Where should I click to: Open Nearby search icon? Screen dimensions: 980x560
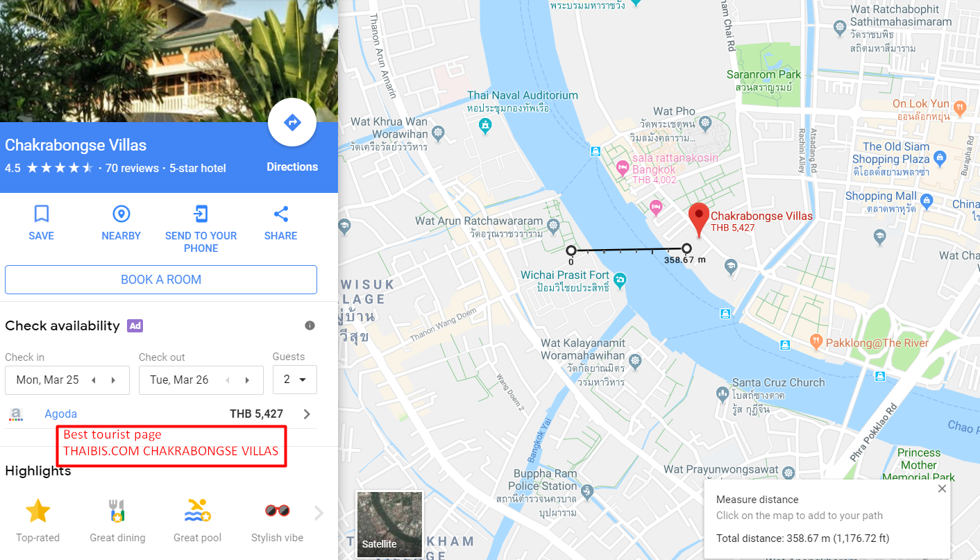(x=121, y=214)
